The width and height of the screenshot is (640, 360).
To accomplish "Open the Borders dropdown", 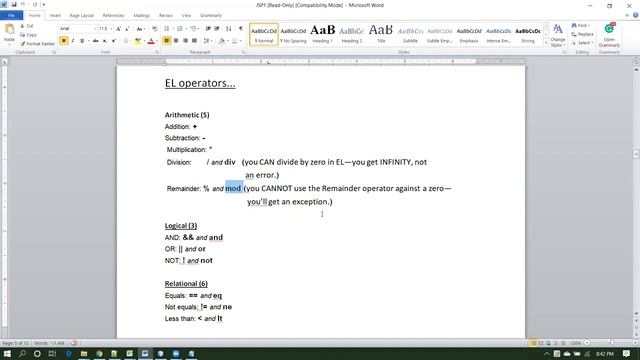I will 240,41.
